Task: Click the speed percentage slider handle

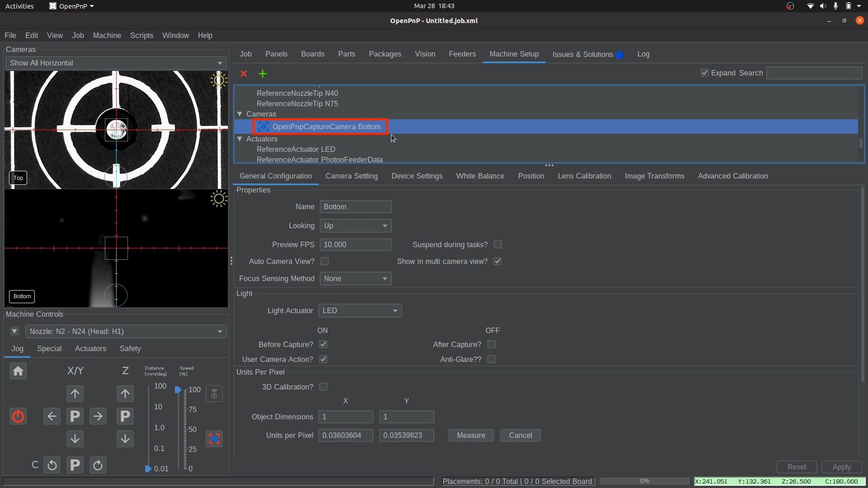Action: (178, 389)
